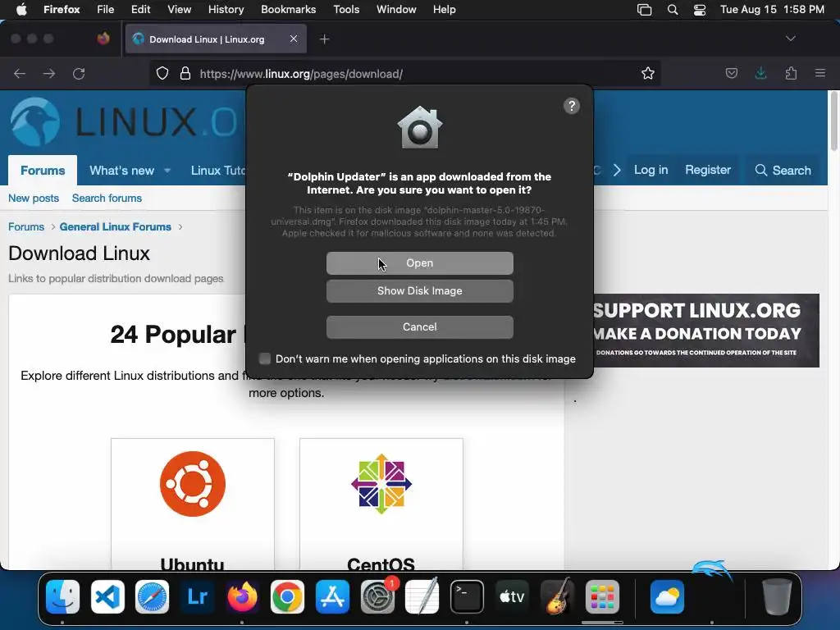
Task: Open Spotlight search in menu bar
Action: [673, 10]
